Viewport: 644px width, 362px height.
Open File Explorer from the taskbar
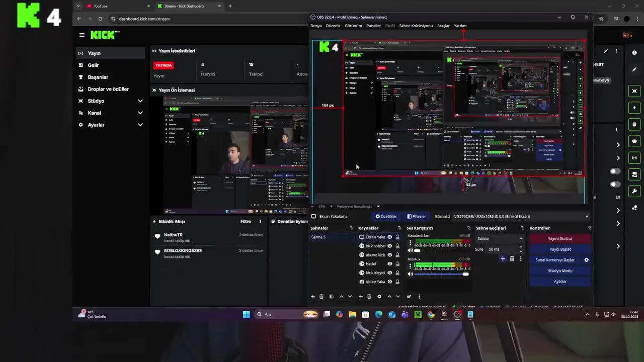pyautogui.click(x=352, y=314)
